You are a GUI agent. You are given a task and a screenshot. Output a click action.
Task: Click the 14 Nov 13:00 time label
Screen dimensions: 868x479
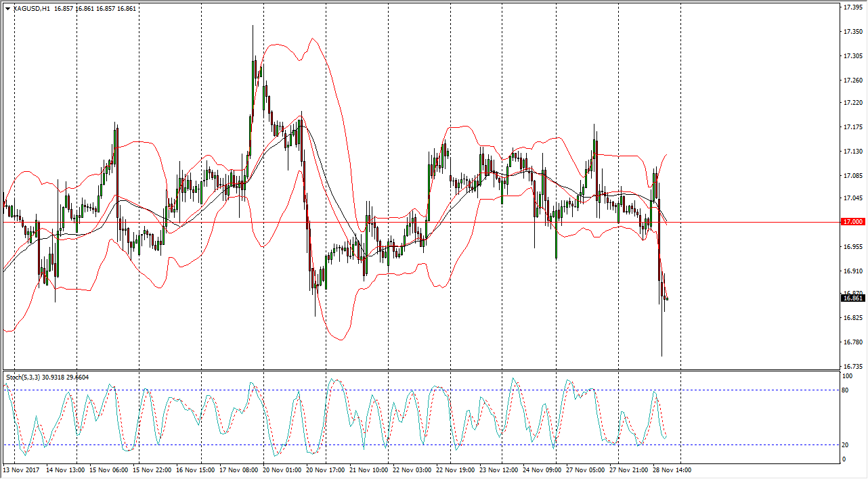click(66, 470)
